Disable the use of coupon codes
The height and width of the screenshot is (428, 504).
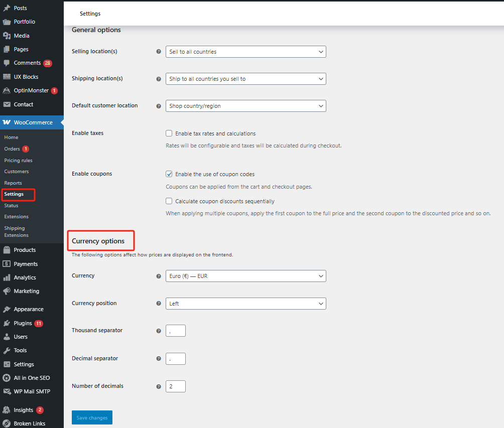tap(169, 174)
